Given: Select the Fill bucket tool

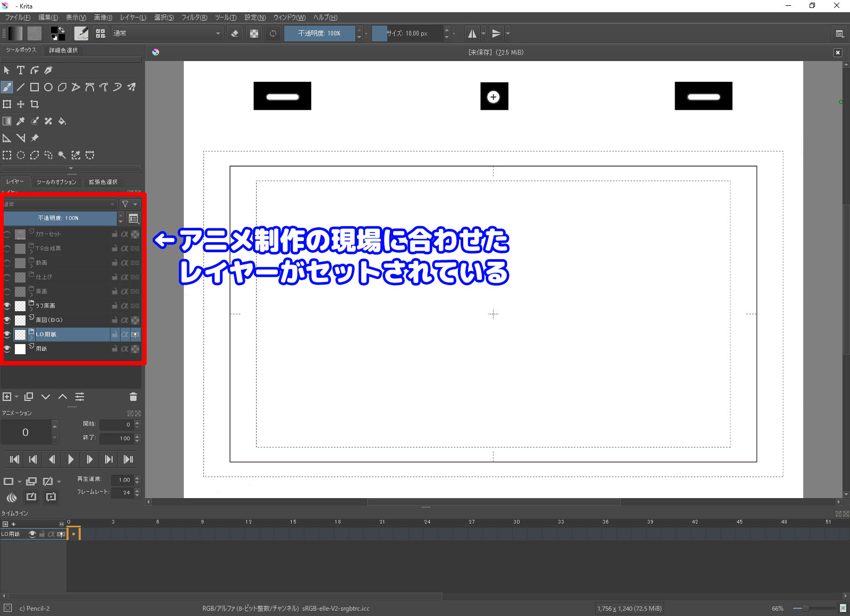Looking at the screenshot, I should point(62,121).
